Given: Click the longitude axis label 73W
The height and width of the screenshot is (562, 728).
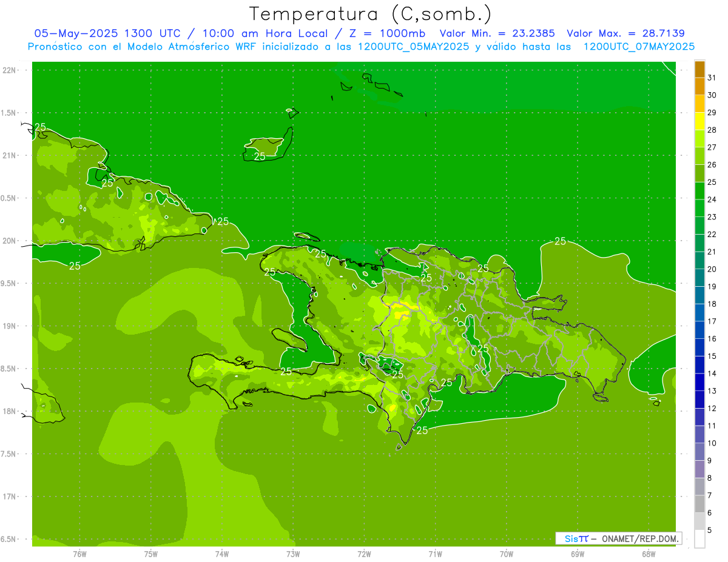Looking at the screenshot, I should point(293,554).
